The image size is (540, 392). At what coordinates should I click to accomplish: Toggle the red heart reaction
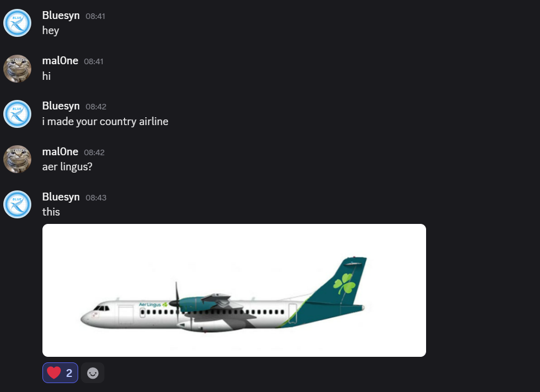click(60, 372)
